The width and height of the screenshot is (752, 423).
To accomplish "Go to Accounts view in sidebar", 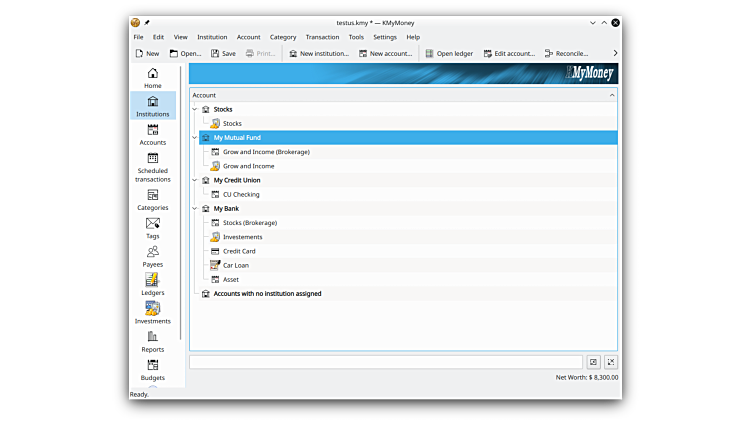I will pyautogui.click(x=152, y=134).
